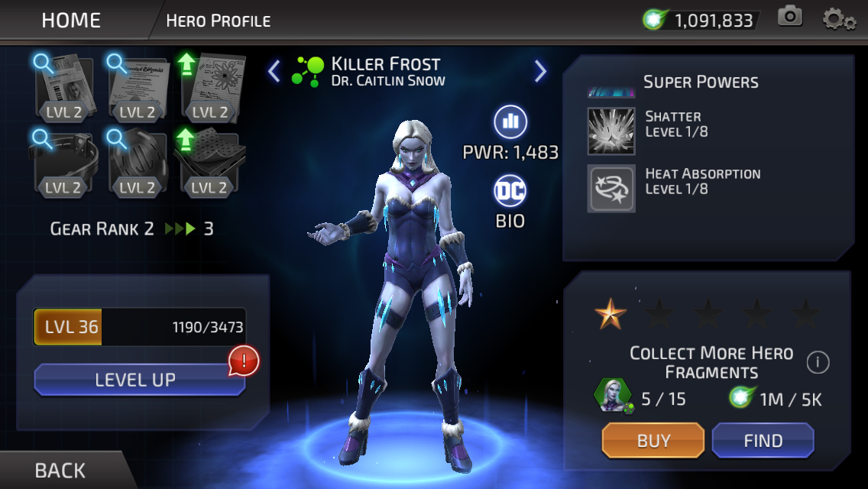Viewport: 868px width, 489px height.
Task: Tap the camera screenshot icon
Action: click(x=790, y=17)
